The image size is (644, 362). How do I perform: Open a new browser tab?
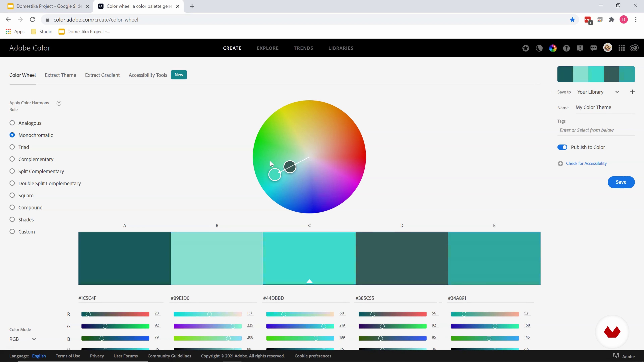[x=192, y=6]
